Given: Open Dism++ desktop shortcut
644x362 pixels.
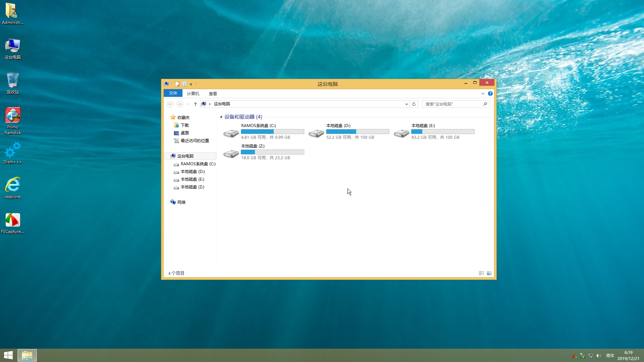Looking at the screenshot, I should (x=13, y=153).
